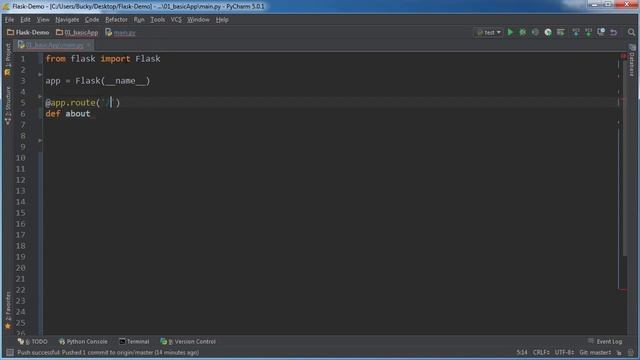Click the lock icon in status bar
This screenshot has height=360, width=640.
point(619,353)
